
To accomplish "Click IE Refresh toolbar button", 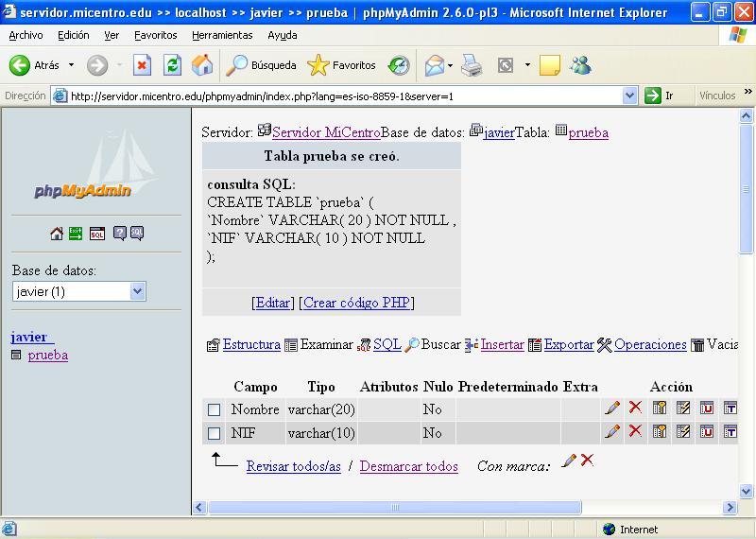I will point(172,65).
